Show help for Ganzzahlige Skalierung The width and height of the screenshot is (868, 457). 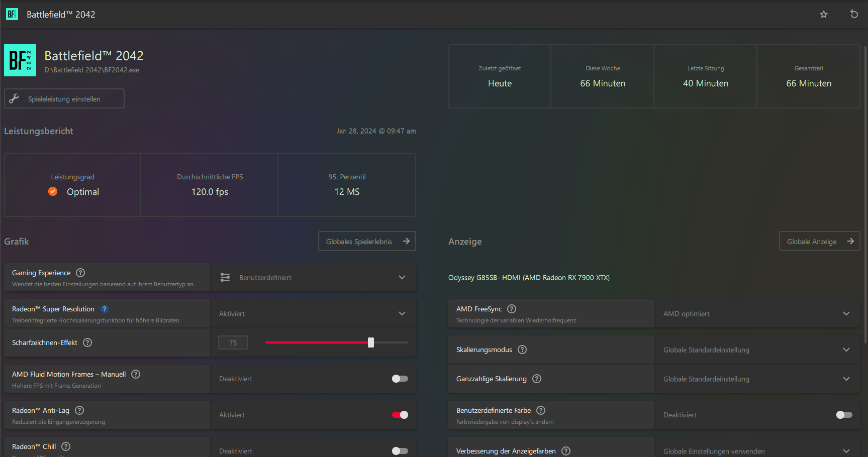tap(537, 379)
